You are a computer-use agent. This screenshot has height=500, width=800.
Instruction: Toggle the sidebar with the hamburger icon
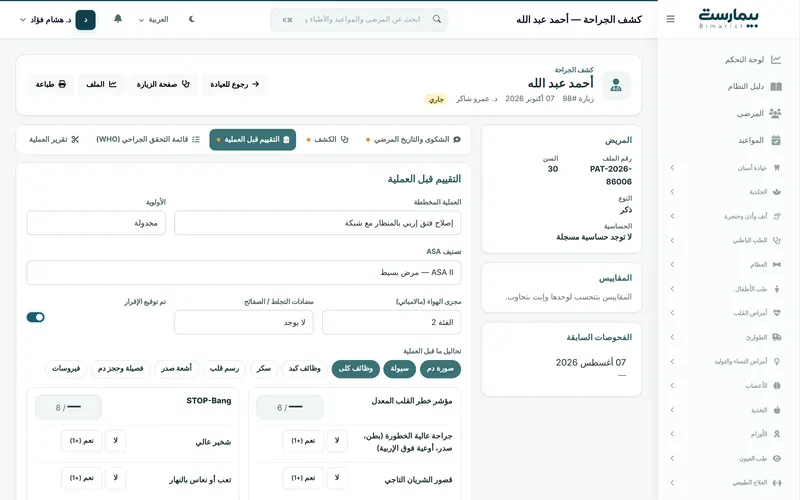pos(670,19)
